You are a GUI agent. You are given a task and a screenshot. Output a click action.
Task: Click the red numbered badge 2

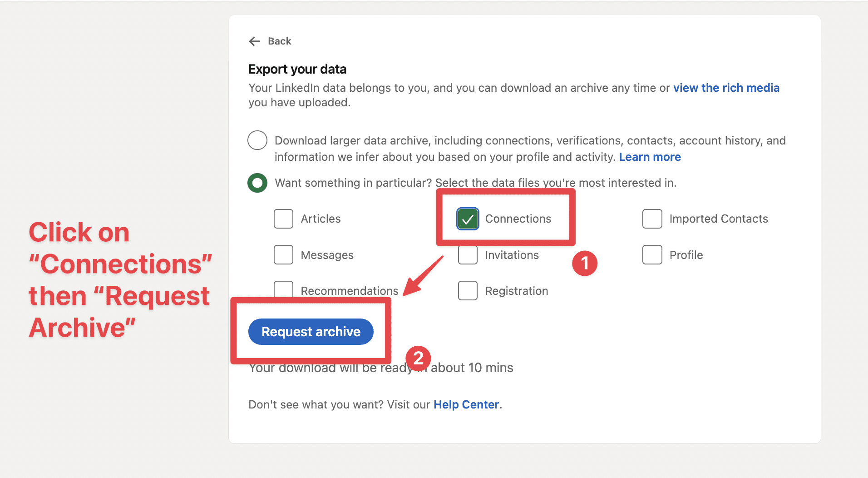click(418, 358)
